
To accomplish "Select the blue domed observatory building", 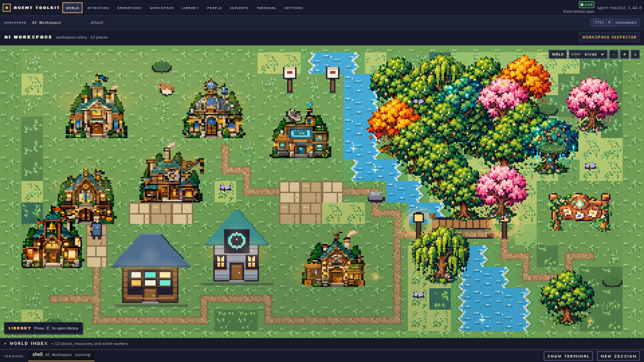I will 214,109.
